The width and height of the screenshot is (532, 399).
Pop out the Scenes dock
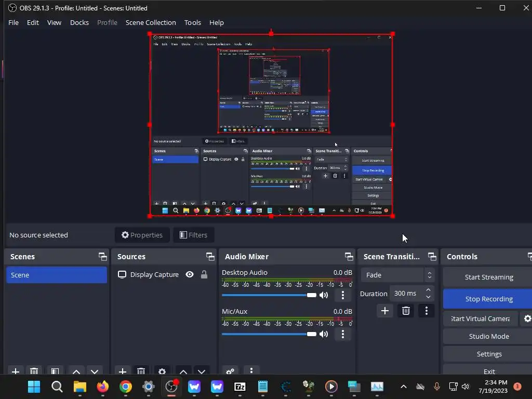click(x=102, y=257)
